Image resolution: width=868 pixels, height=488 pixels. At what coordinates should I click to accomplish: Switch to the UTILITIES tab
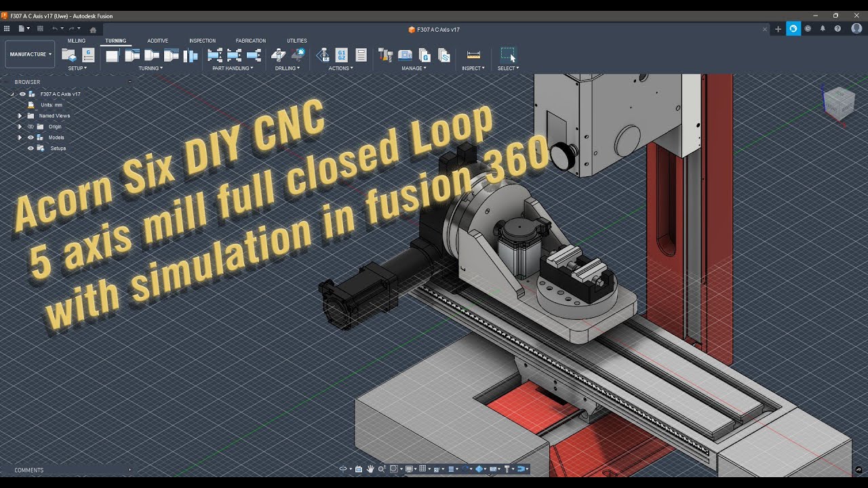[x=297, y=41]
